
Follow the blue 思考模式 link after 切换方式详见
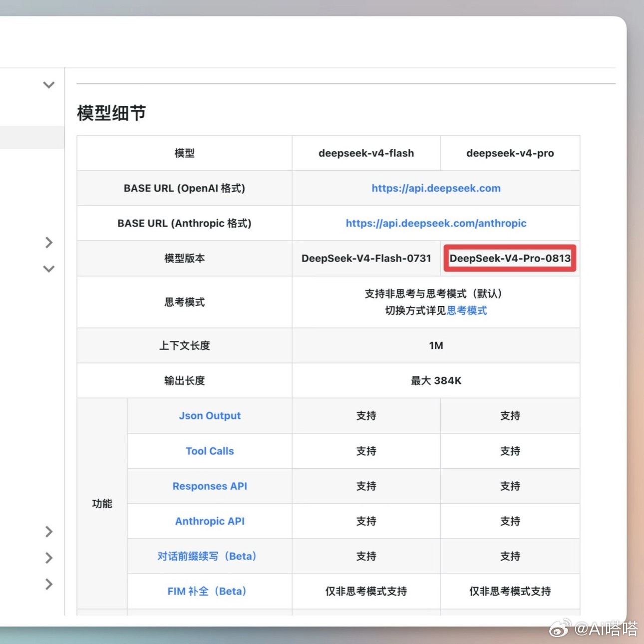pyautogui.click(x=467, y=311)
